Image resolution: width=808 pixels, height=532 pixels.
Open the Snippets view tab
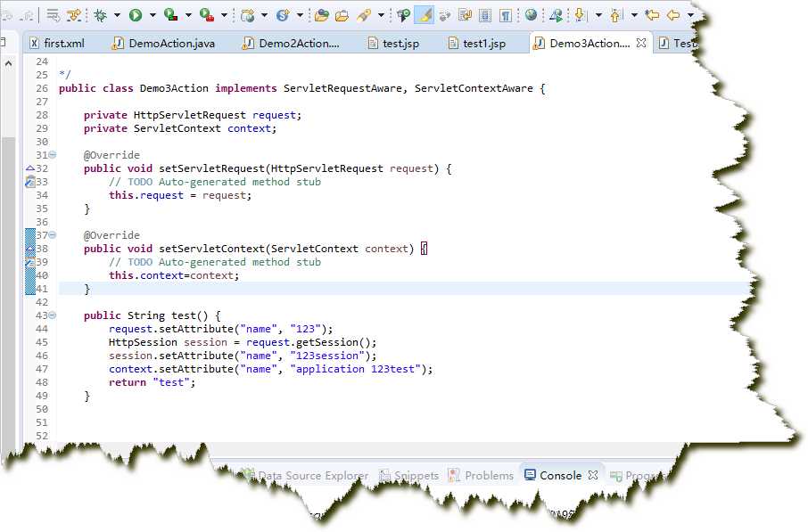pyautogui.click(x=409, y=475)
